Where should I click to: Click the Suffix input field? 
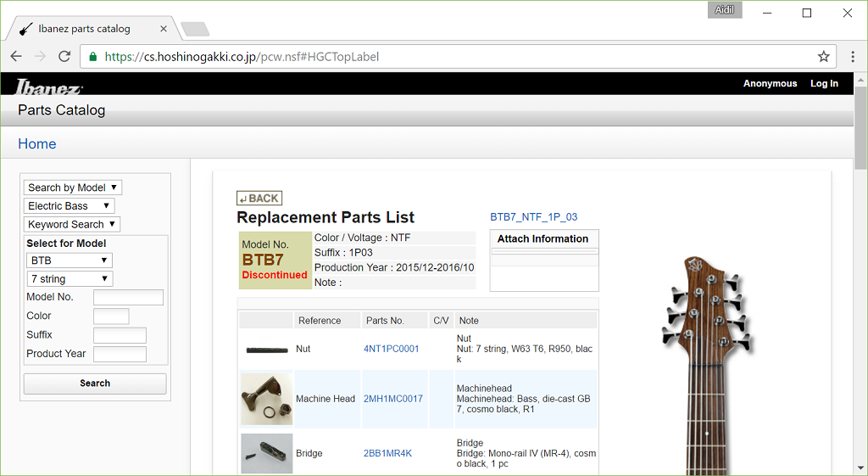pos(120,334)
